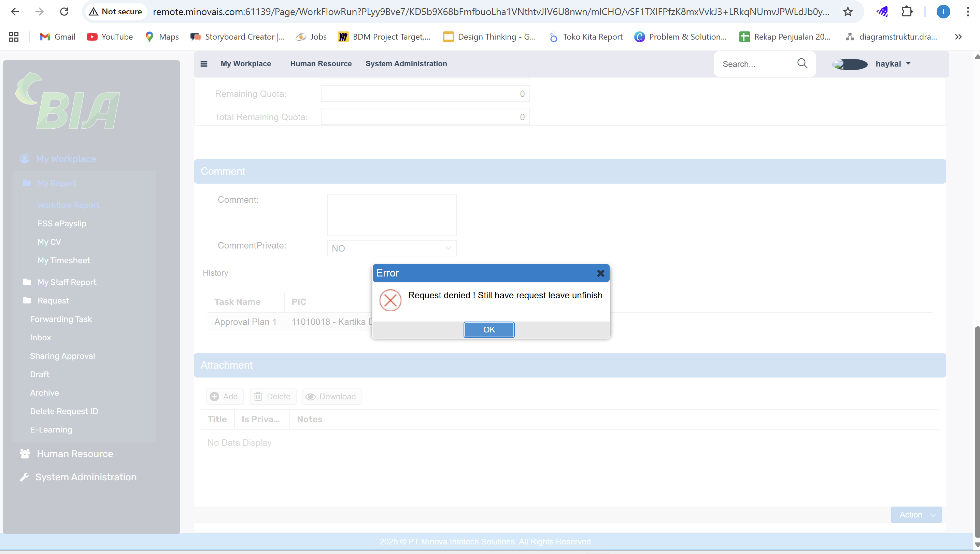Reload the page
Viewport: 980px width, 554px height.
pos(64,12)
